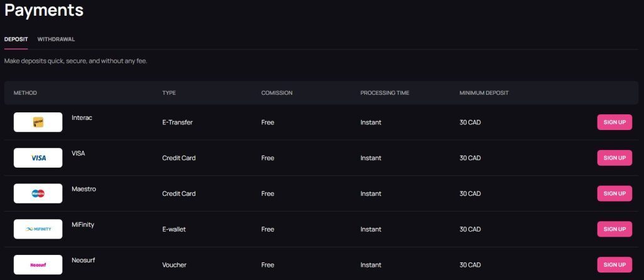
Task: Click 30 CAD in the Maestro row
Action: point(470,193)
